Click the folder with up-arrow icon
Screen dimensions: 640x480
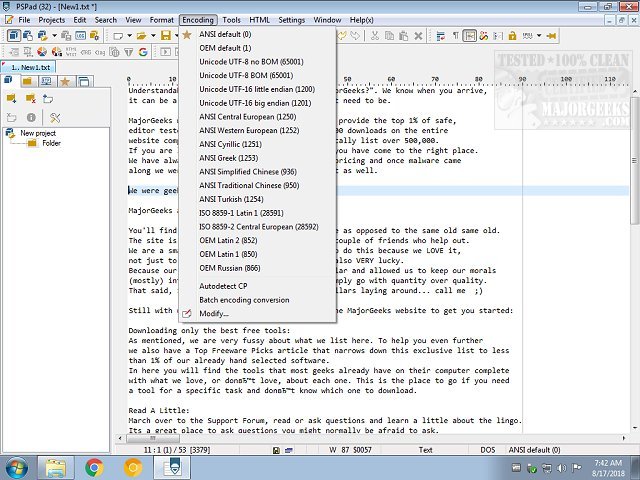click(x=48, y=98)
